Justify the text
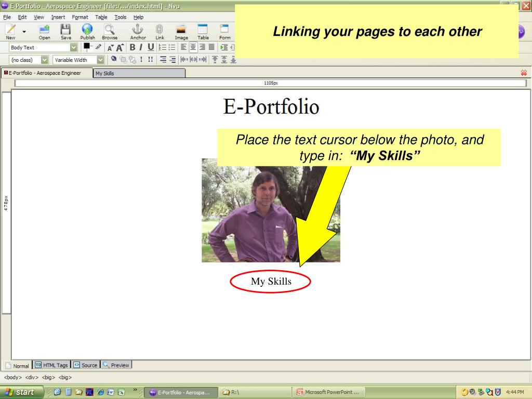 point(211,47)
